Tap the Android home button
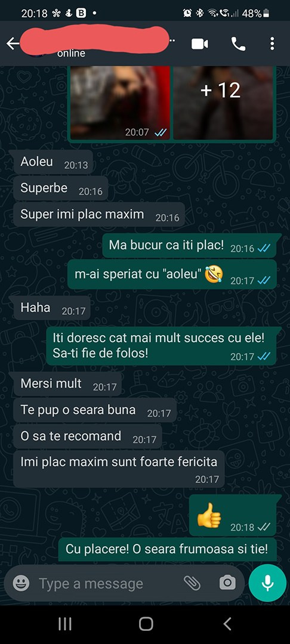Screen dimensions: 290x644 click(146, 624)
